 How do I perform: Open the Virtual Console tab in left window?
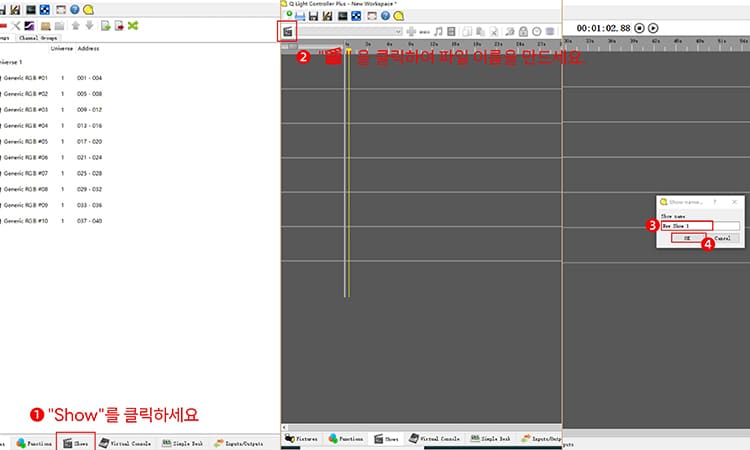tap(125, 443)
